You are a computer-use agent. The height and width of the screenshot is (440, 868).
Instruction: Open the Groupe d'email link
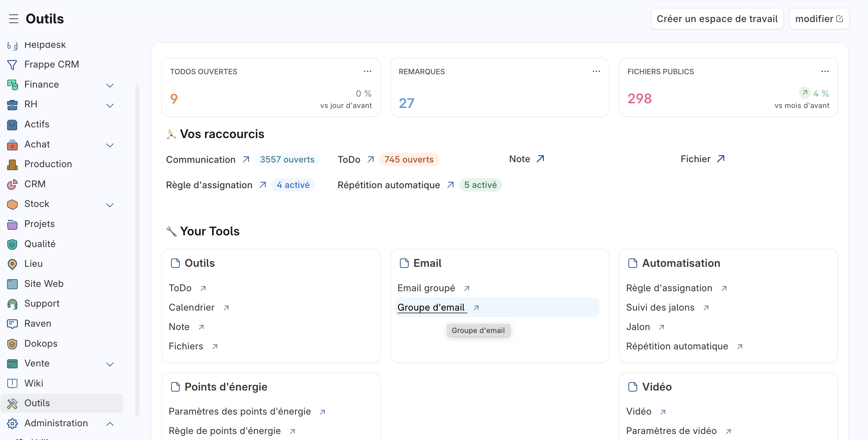click(431, 307)
